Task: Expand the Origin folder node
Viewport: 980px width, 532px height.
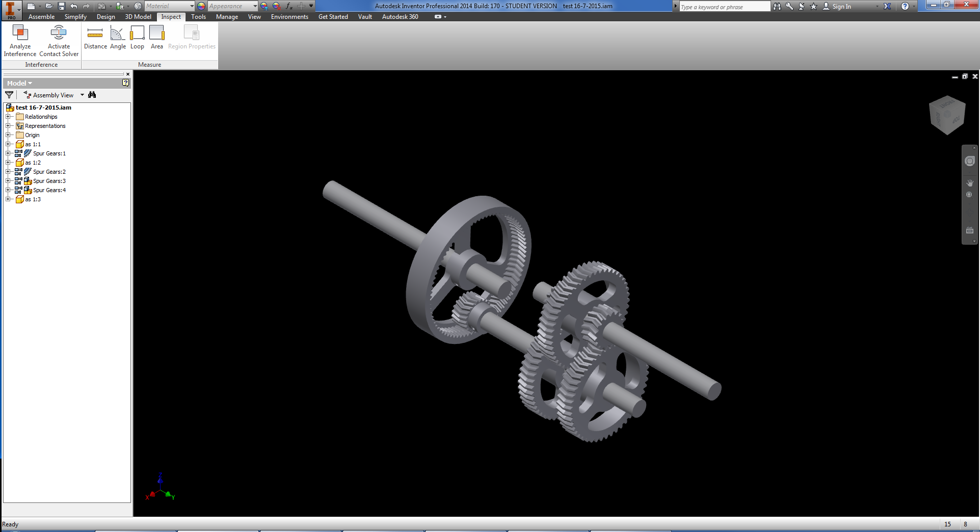Action: click(x=8, y=135)
